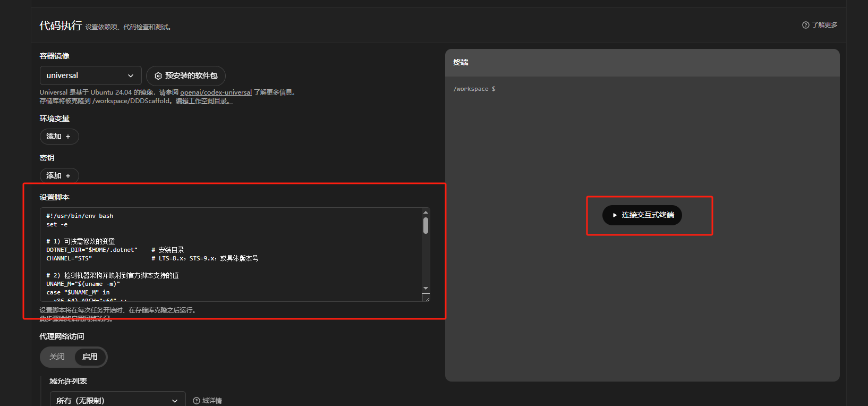
Task: Expand the 所有（无限制）domain allowlist dropdown
Action: click(117, 400)
